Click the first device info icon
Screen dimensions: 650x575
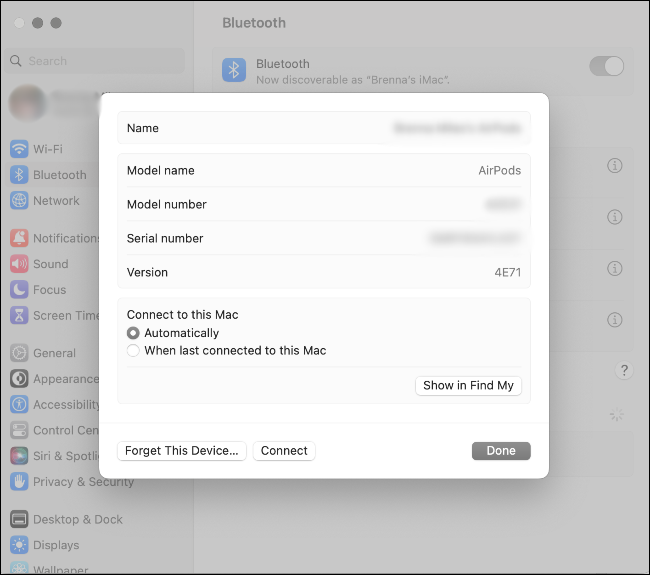(615, 165)
